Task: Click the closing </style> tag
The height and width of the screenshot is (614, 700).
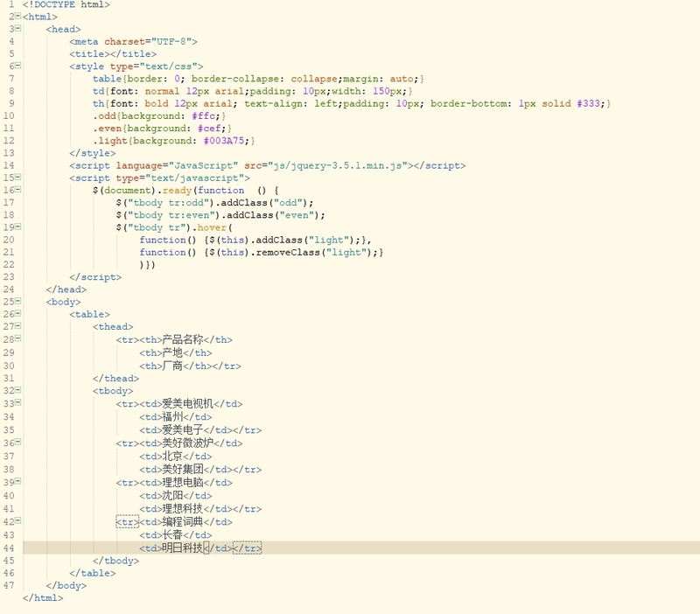Action: (x=93, y=153)
